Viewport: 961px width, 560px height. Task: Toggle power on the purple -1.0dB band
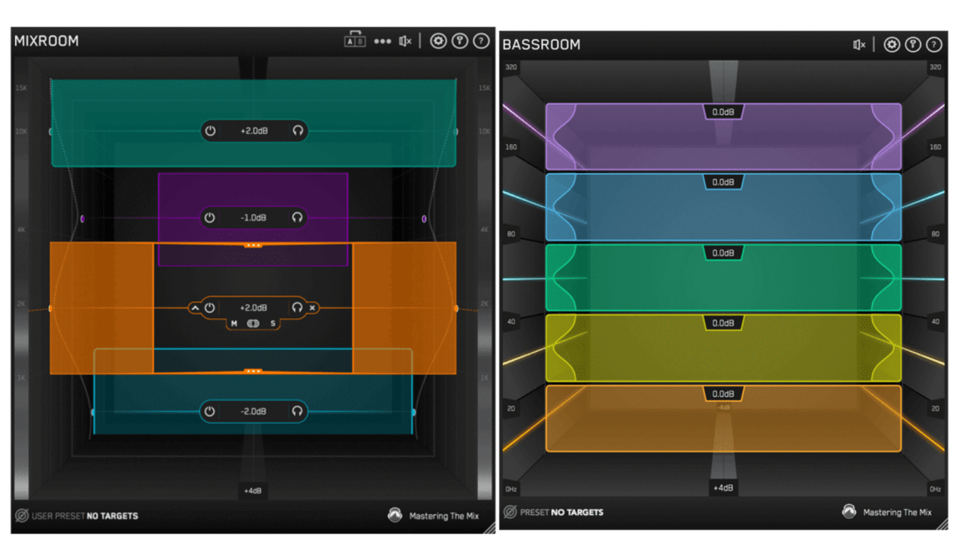pyautogui.click(x=210, y=217)
